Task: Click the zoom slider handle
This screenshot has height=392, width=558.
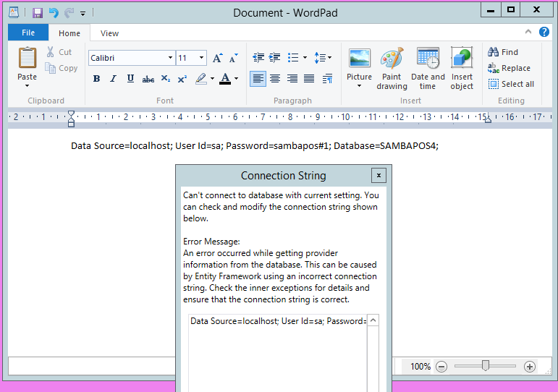Action: pos(486,365)
